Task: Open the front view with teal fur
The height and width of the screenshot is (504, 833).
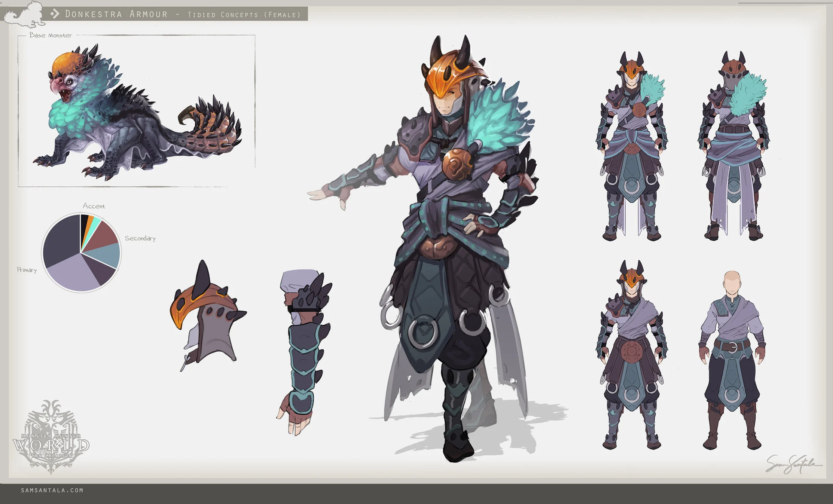Action: click(x=632, y=146)
